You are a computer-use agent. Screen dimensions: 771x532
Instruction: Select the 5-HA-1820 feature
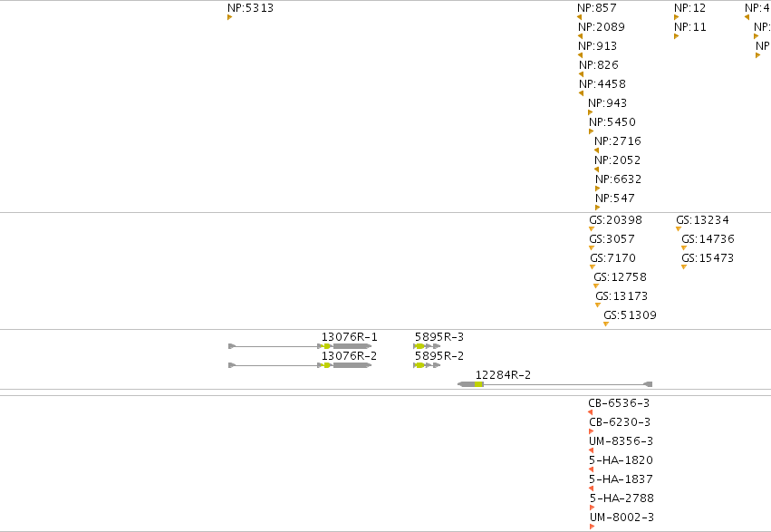tap(621, 460)
